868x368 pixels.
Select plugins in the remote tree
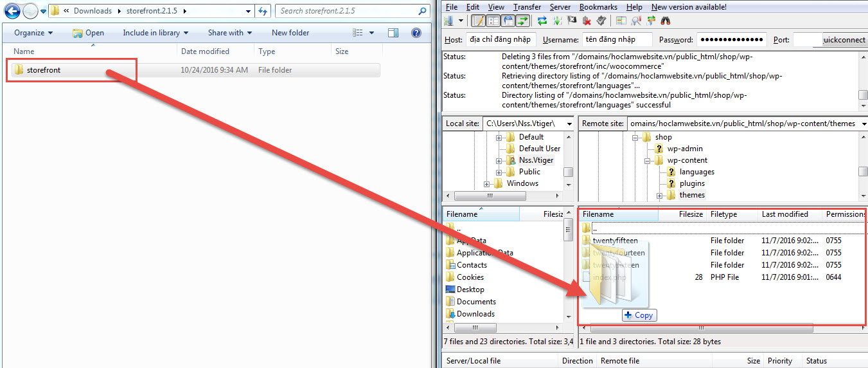click(x=692, y=183)
